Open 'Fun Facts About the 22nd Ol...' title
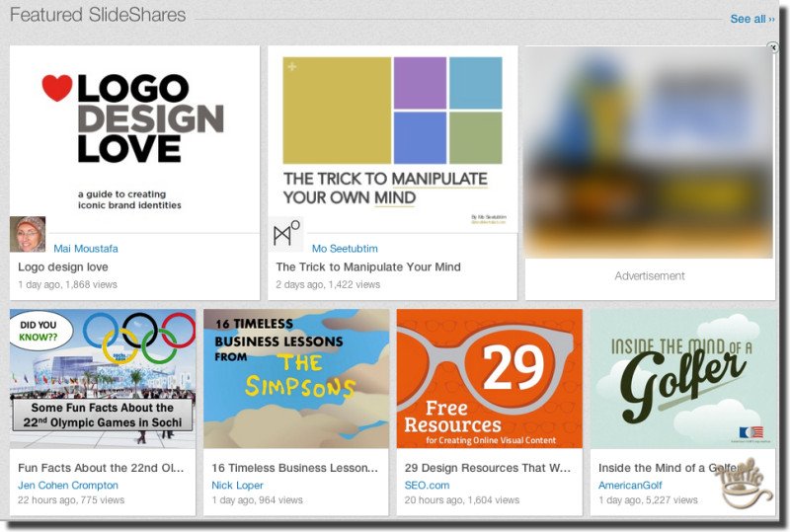790x532 pixels. [x=101, y=468]
